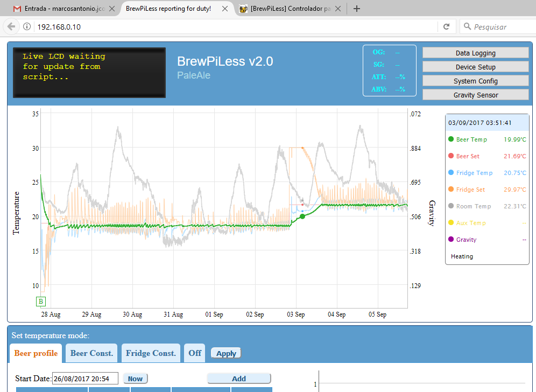Click the SG gravity readout
The height and width of the screenshot is (392, 536).
pos(386,65)
